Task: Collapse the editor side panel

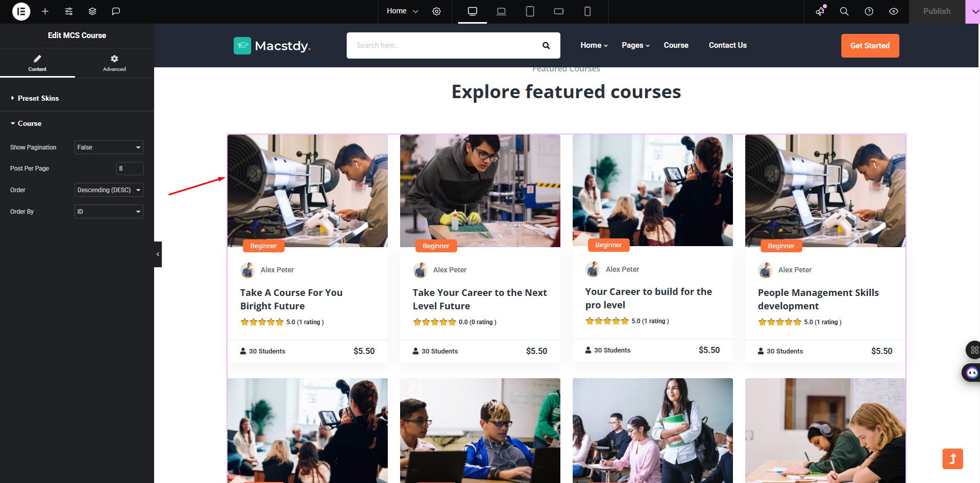Action: (x=158, y=254)
